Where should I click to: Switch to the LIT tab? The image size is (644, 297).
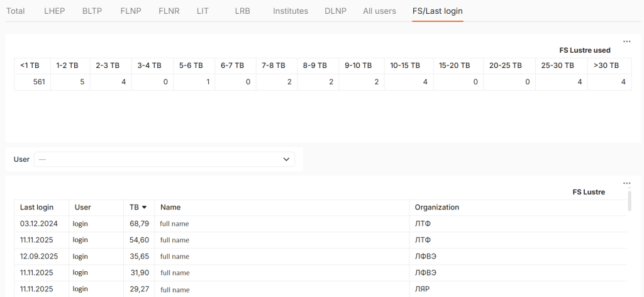point(203,11)
